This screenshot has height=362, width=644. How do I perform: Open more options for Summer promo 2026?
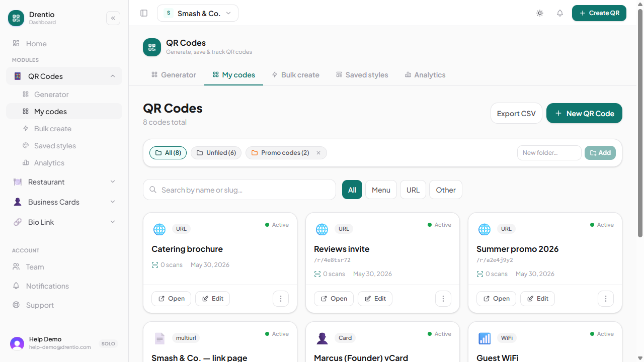606,299
